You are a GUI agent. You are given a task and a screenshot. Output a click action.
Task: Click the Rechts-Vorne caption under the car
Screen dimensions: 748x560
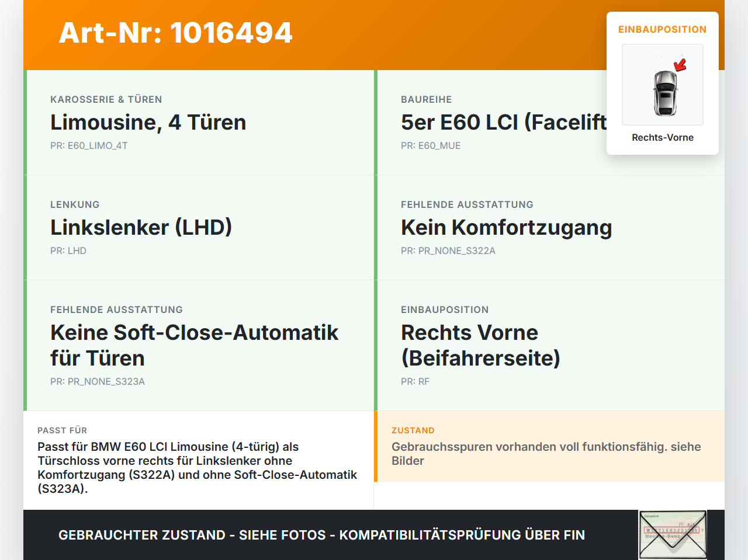point(663,137)
